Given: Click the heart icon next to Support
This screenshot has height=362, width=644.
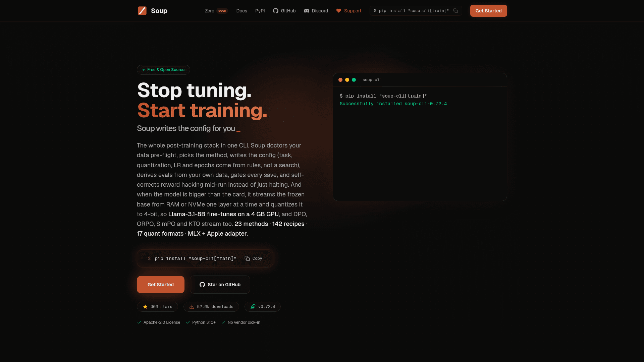Looking at the screenshot, I should [x=339, y=11].
